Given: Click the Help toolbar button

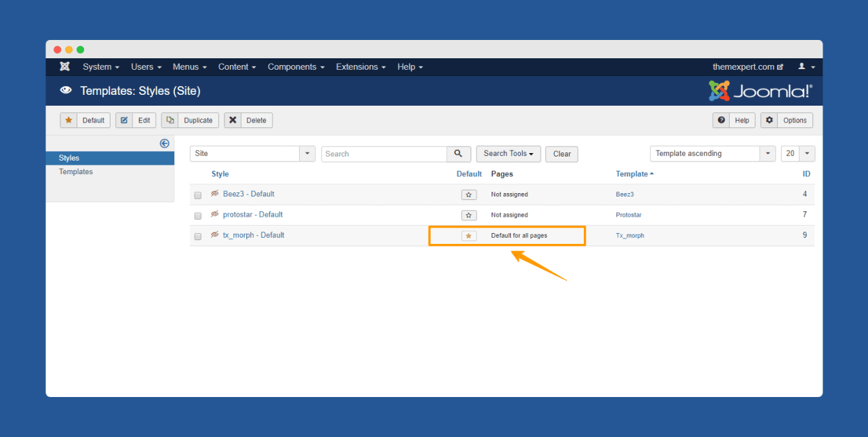Looking at the screenshot, I should [x=734, y=121].
